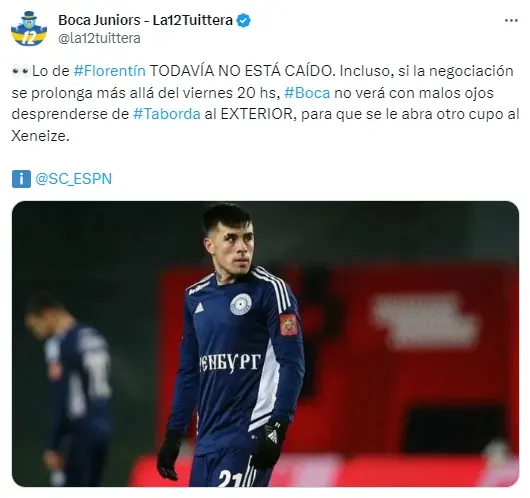Open the three-dot more options menu

[x=511, y=21]
